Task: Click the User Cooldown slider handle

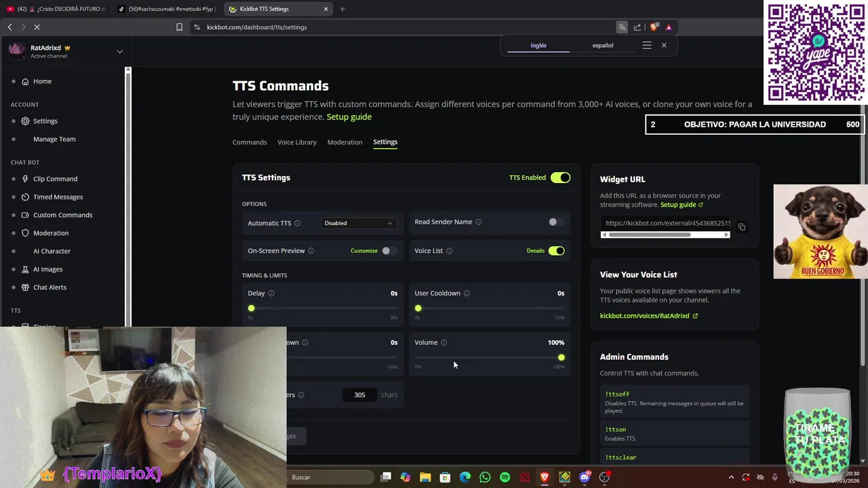Action: point(418,308)
